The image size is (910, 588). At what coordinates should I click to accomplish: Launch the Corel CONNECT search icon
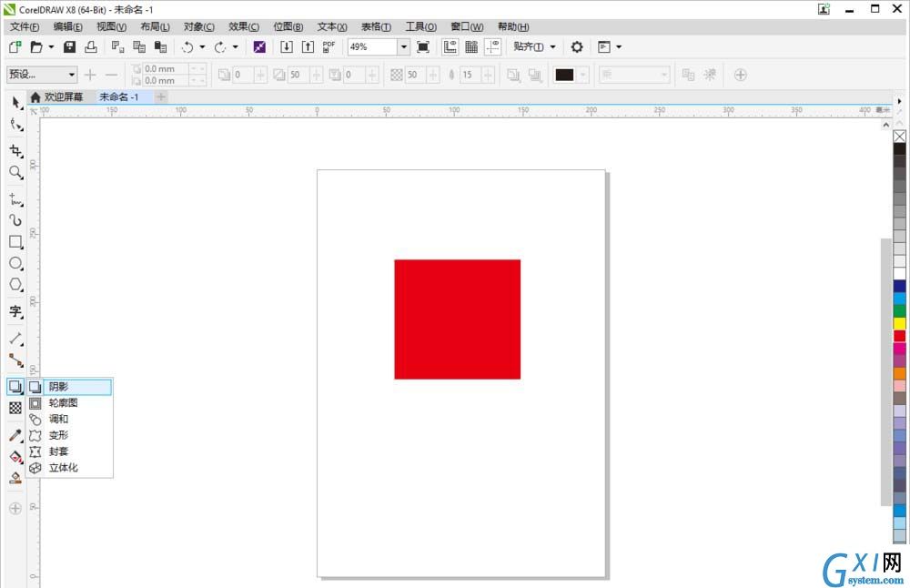(x=259, y=47)
